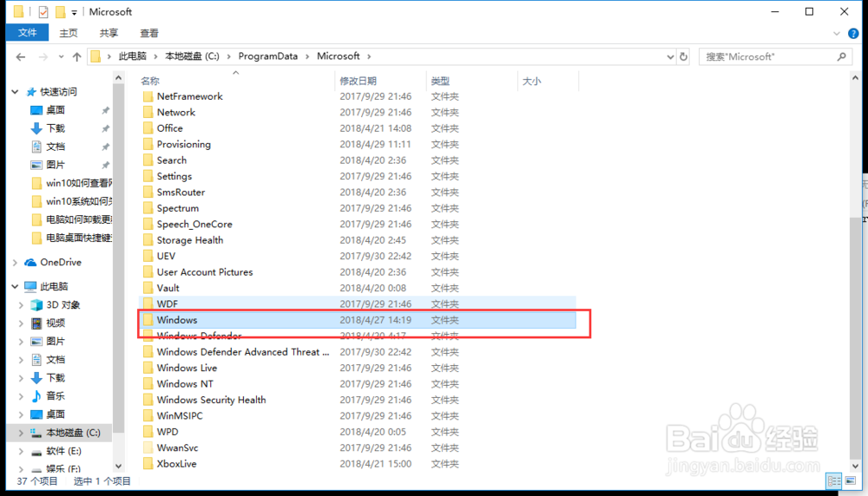Open address bar history dropdown
Image resolution: width=868 pixels, height=496 pixels.
(x=670, y=56)
